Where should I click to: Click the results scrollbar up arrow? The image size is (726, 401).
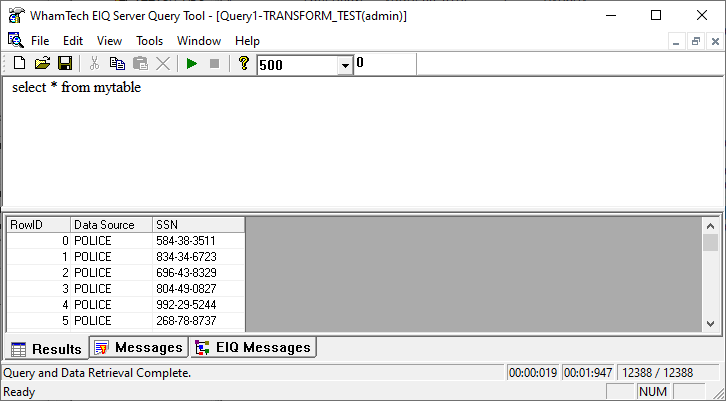[x=711, y=226]
